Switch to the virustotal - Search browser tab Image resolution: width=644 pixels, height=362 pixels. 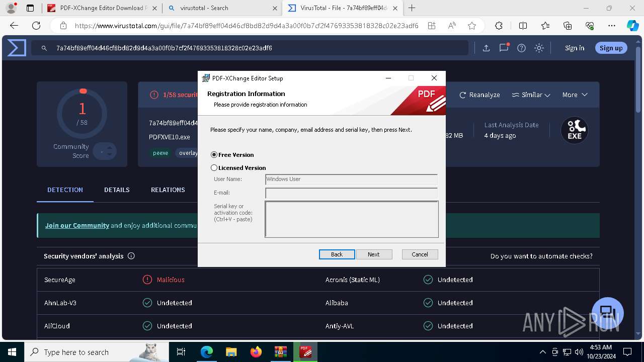[222, 8]
